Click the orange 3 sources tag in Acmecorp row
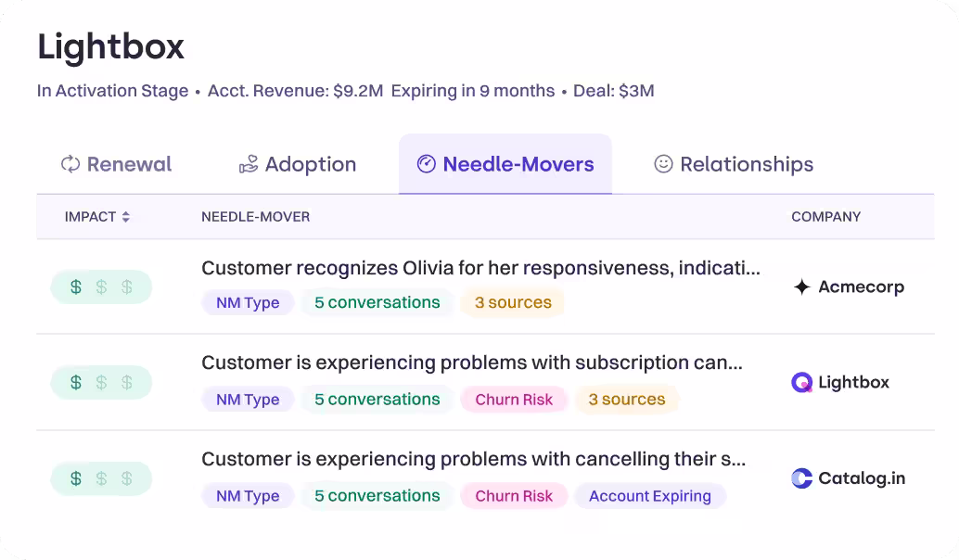Viewport: 959px width, 560px height. [x=513, y=302]
